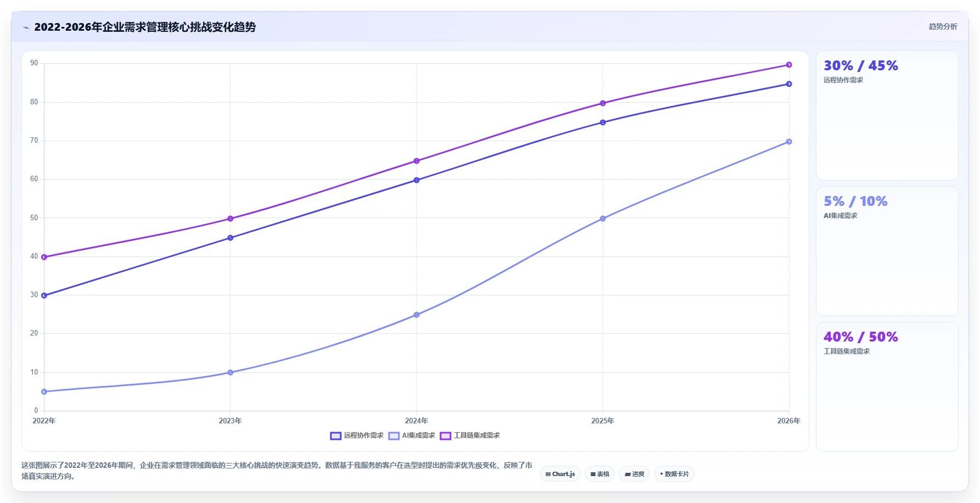
Task: Click the 表格 tag button
Action: (600, 474)
